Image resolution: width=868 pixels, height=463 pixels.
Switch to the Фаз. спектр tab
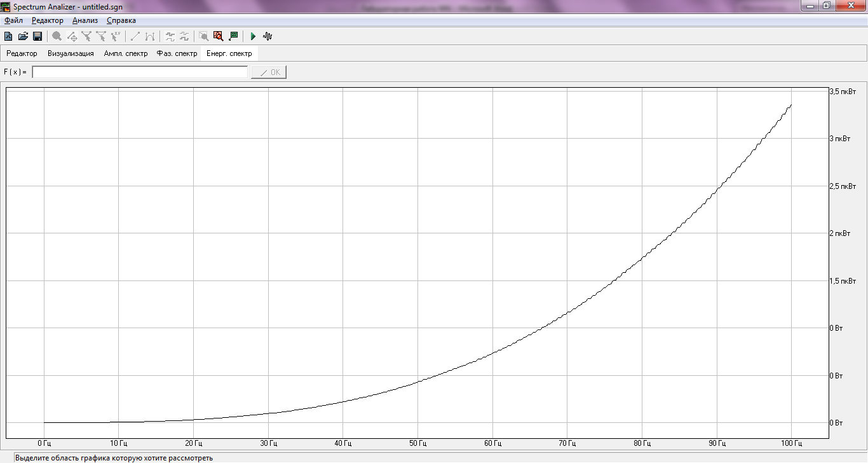177,53
